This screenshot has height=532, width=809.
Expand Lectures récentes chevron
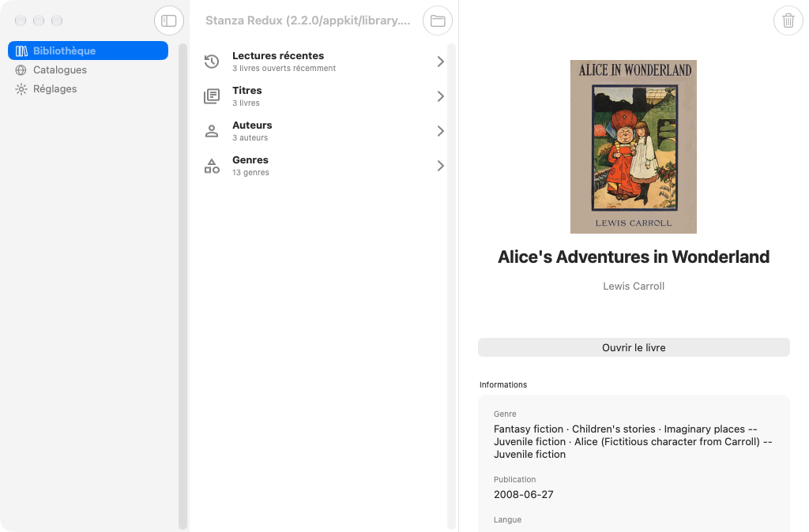click(441, 62)
